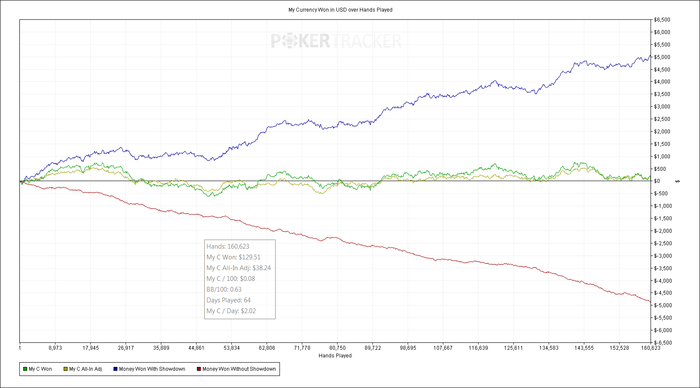Click the 62,806 x-axis tick label

[267, 348]
